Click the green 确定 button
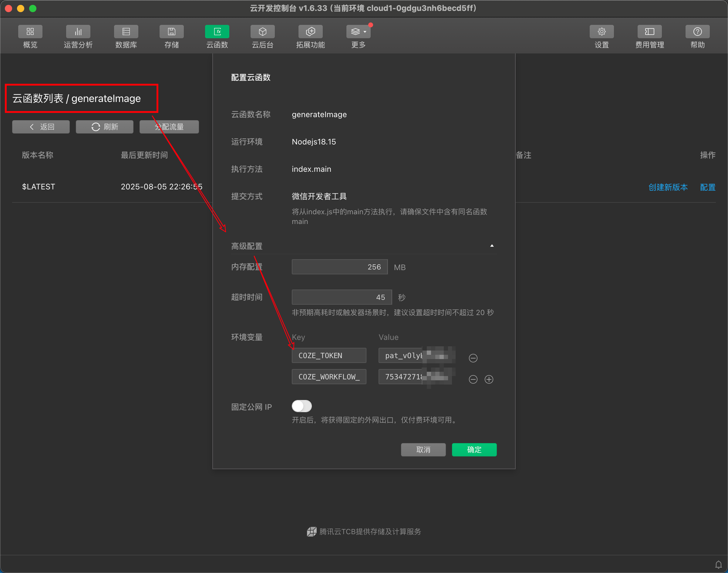 [x=474, y=449]
